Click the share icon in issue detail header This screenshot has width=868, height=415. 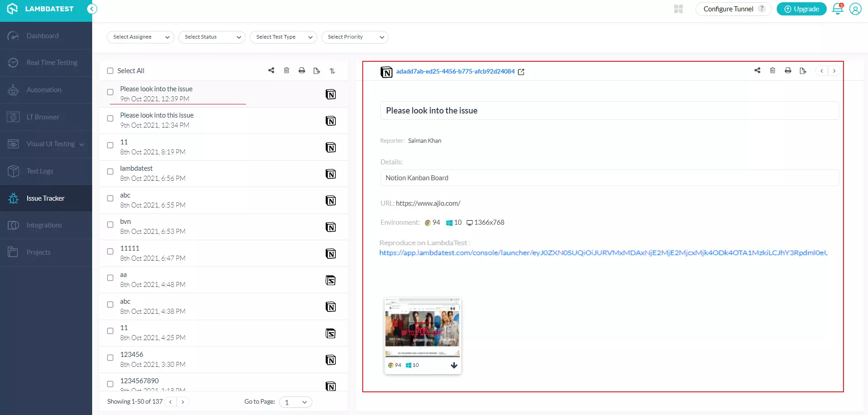click(757, 70)
